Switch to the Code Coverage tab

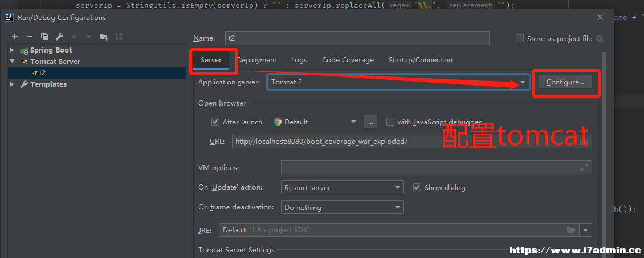coord(348,60)
